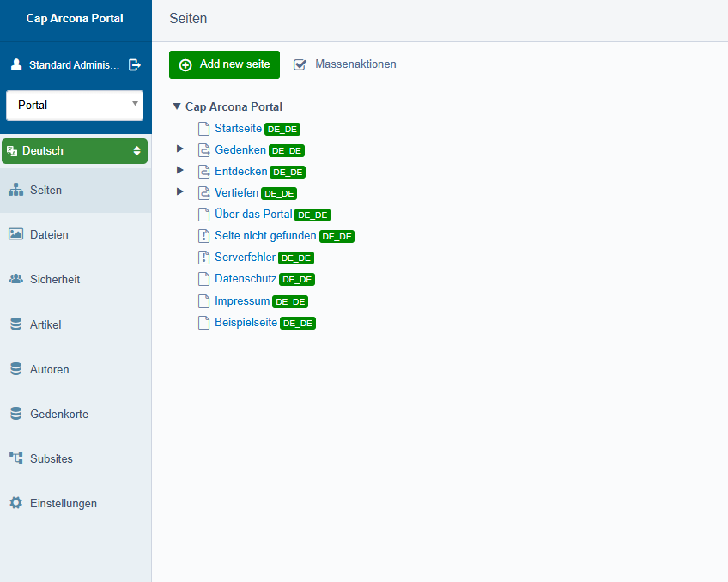Screen dimensions: 728x582
Task: Click the user profile icon in sidebar
Action: pos(16,64)
